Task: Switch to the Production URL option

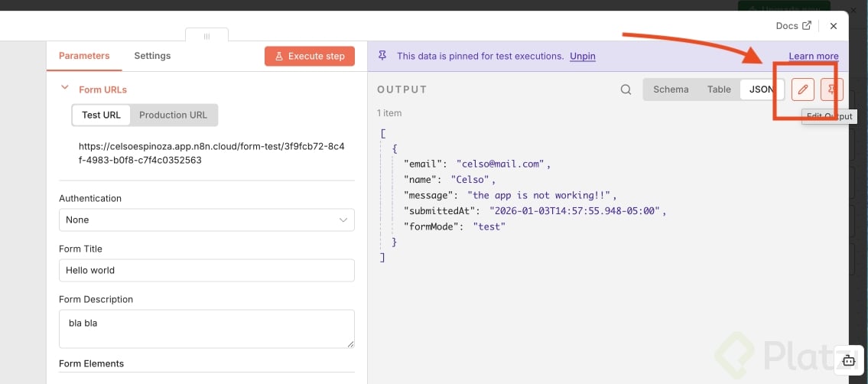Action: pos(173,115)
